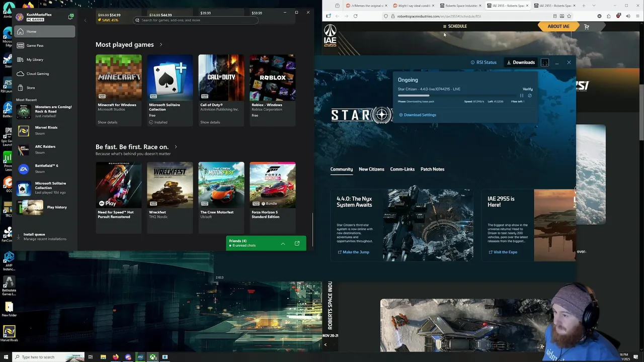This screenshot has width=644, height=362.
Task: Switch to the Community tab
Action: click(342, 169)
